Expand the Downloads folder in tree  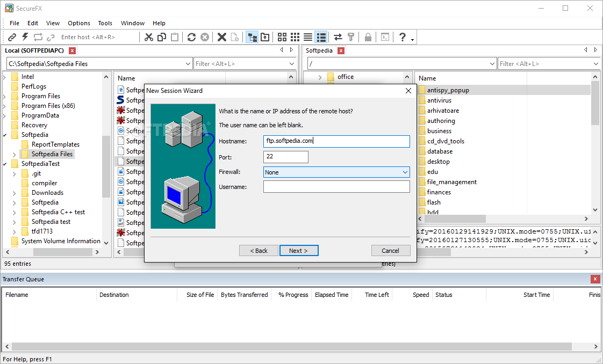point(14,193)
